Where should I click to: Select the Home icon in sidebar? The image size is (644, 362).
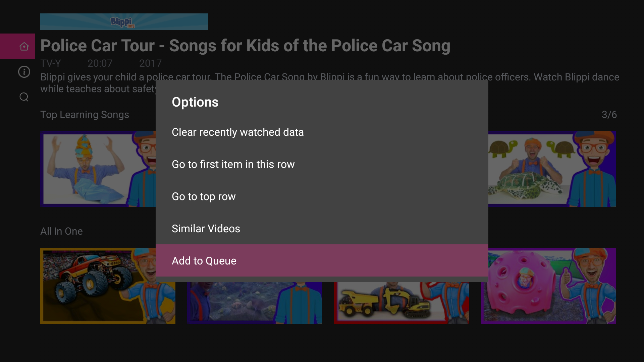pos(24,46)
